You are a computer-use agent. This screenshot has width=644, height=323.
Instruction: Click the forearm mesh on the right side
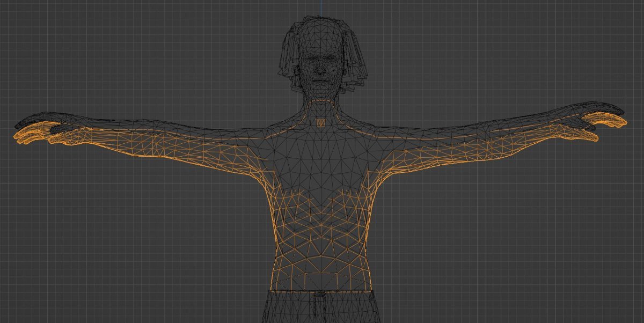point(515,131)
